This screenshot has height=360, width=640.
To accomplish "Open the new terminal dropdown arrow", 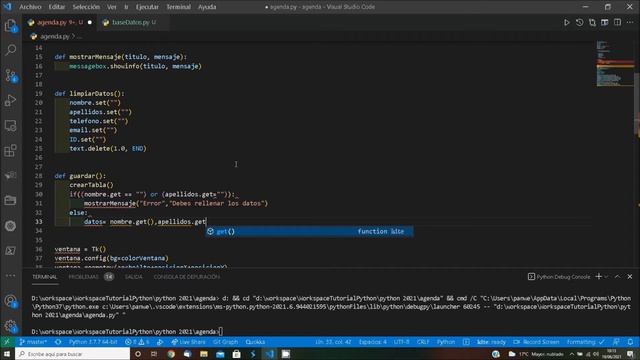I will [607, 277].
